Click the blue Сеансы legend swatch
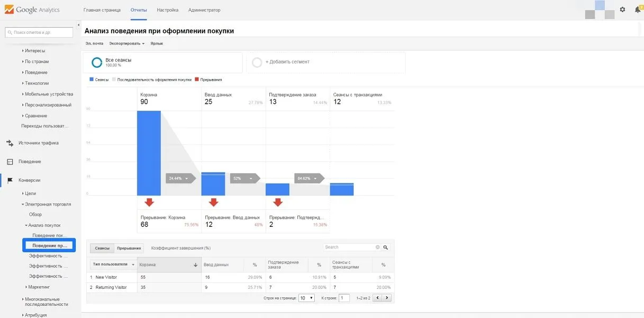The image size is (644, 318). [x=92, y=79]
